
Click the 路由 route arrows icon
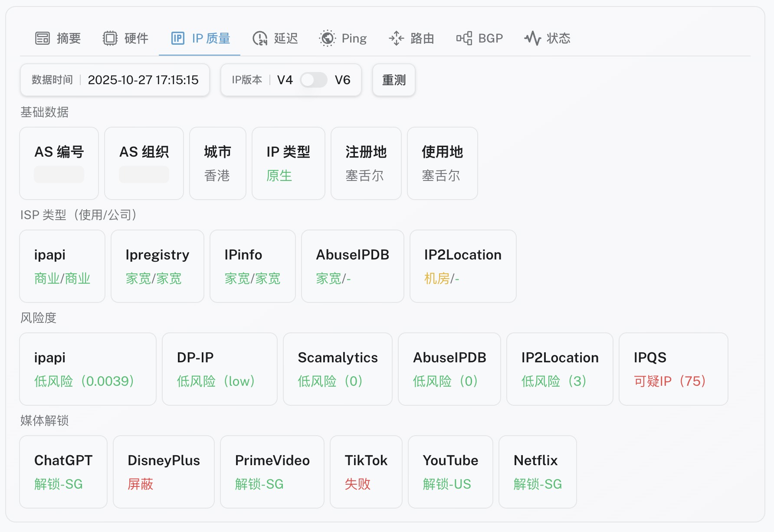pyautogui.click(x=396, y=38)
